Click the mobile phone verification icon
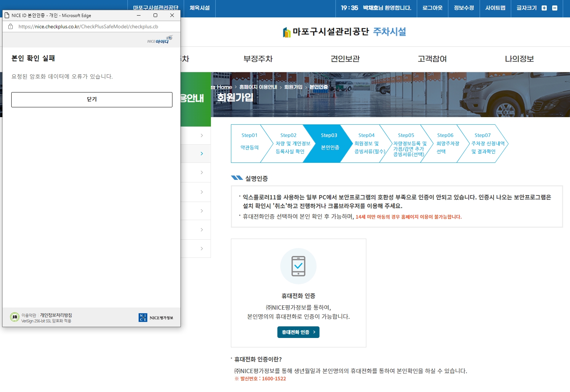 click(298, 266)
